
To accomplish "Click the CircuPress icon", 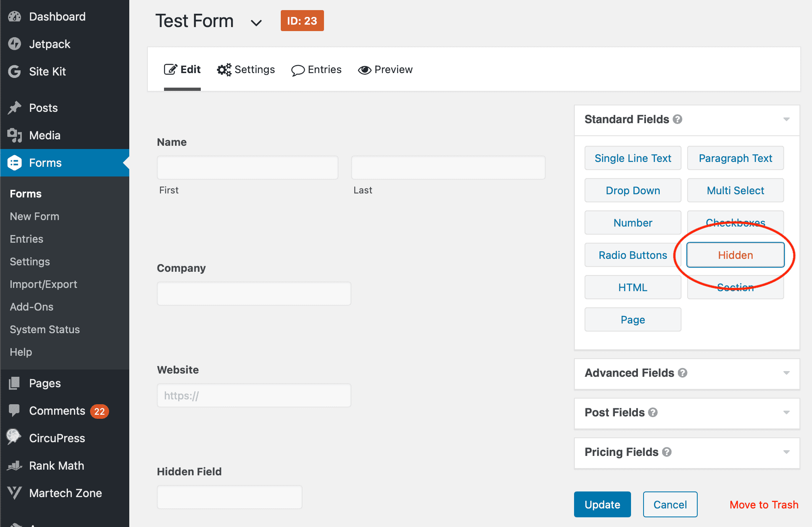I will click(14, 437).
